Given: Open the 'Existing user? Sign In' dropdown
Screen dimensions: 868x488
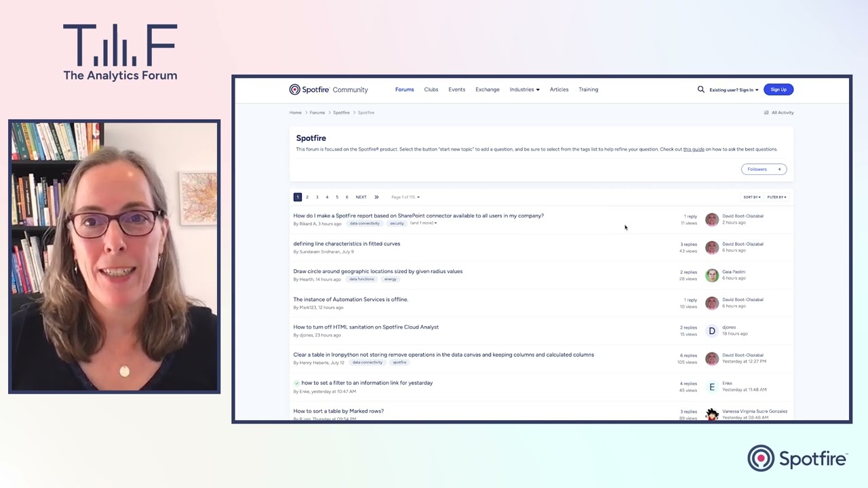Looking at the screenshot, I should (x=733, y=89).
